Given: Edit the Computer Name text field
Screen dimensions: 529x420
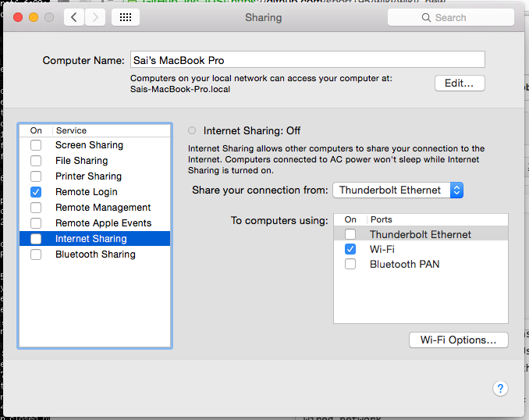Looking at the screenshot, I should coord(307,60).
